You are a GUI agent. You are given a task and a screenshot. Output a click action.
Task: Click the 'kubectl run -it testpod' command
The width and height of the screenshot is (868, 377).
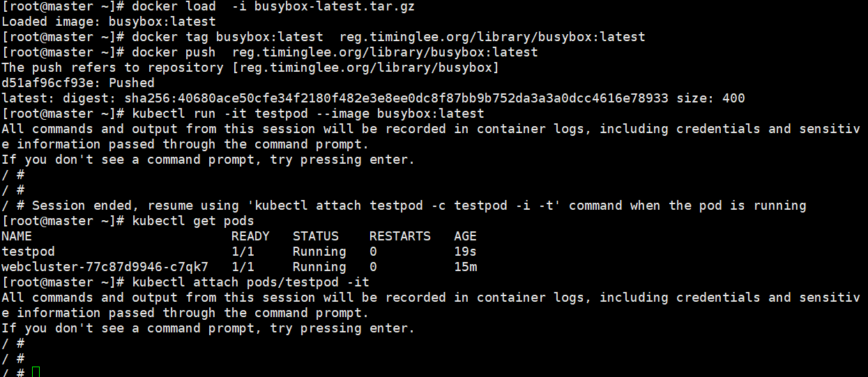(x=220, y=114)
